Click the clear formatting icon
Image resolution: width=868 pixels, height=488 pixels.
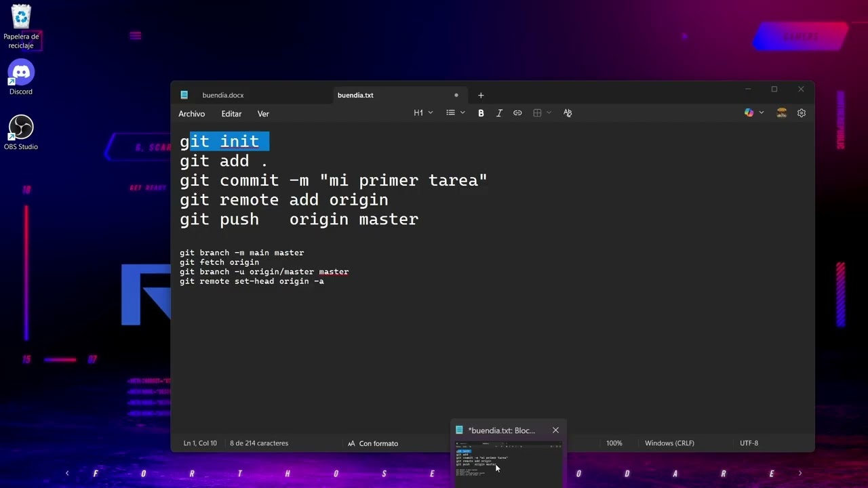(x=568, y=113)
